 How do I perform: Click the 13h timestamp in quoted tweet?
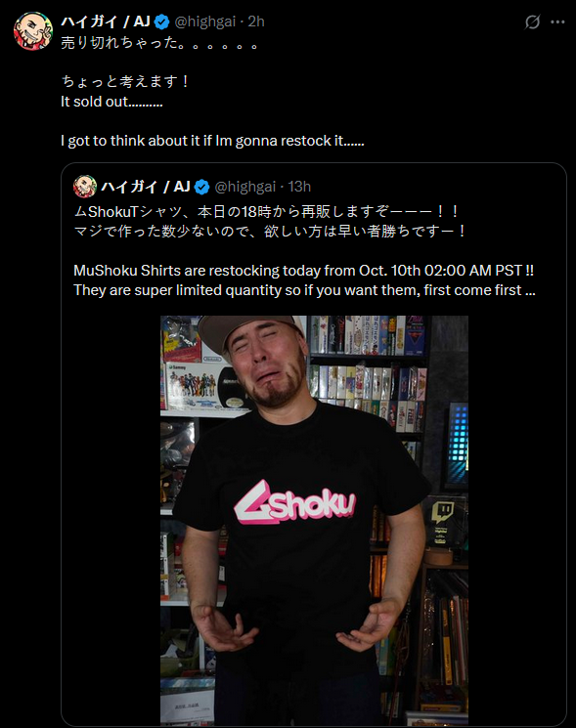(x=299, y=187)
